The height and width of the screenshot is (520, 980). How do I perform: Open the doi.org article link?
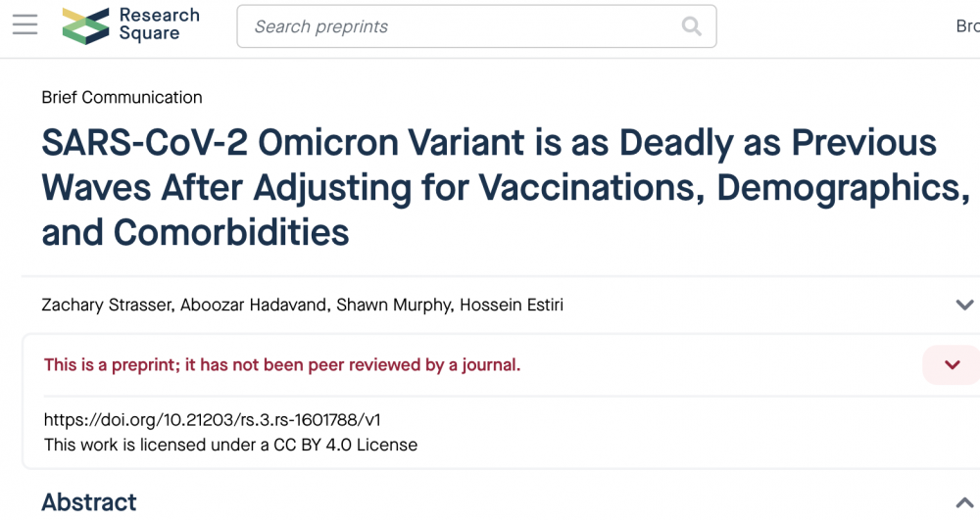pyautogui.click(x=212, y=420)
